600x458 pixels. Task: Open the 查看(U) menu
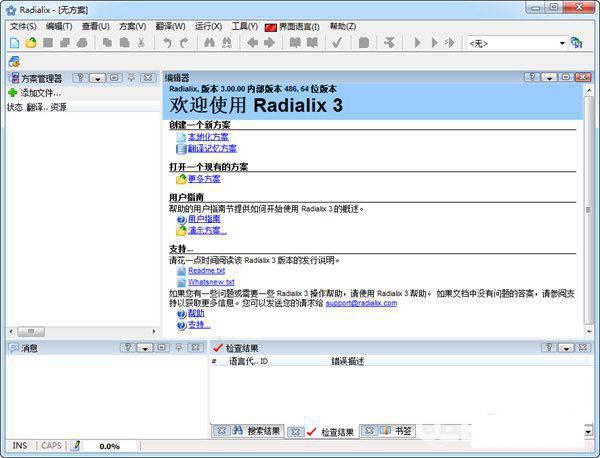click(x=95, y=26)
